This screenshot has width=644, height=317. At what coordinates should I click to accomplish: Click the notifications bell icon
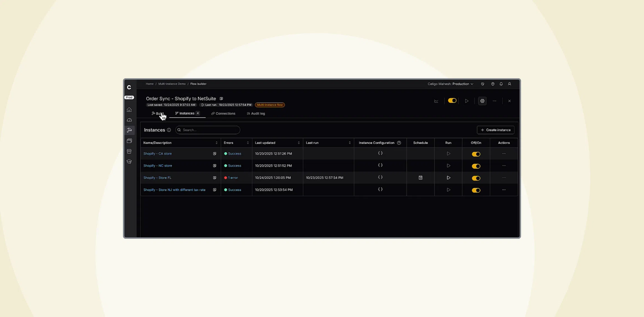(501, 84)
